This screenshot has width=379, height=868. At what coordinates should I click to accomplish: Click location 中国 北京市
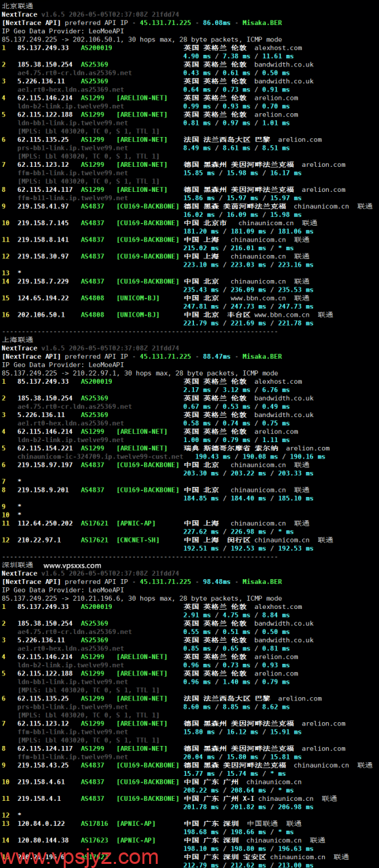pos(205,222)
